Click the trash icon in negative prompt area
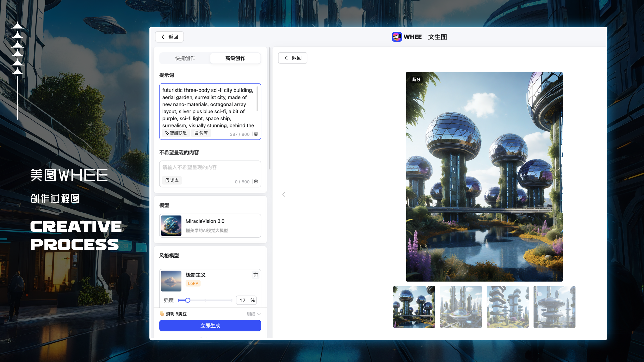This screenshot has height=362, width=644. click(x=256, y=181)
